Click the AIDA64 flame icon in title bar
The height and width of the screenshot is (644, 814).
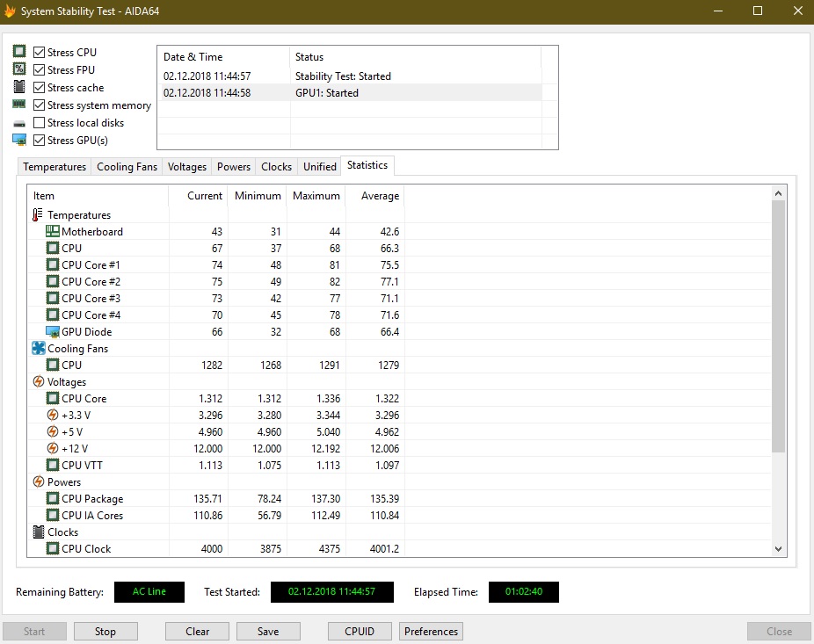[10, 11]
